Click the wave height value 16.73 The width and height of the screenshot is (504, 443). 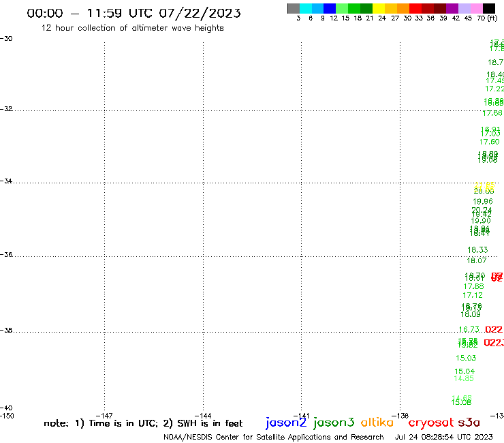[x=469, y=329]
